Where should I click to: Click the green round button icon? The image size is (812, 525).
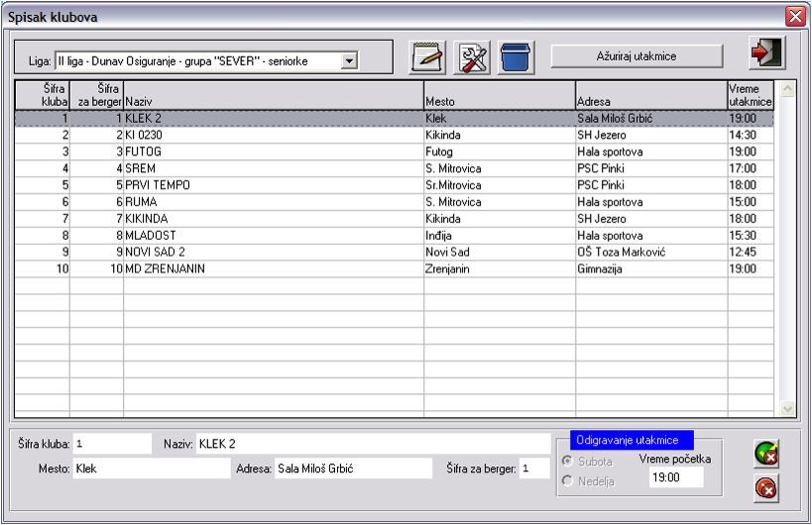(x=765, y=454)
